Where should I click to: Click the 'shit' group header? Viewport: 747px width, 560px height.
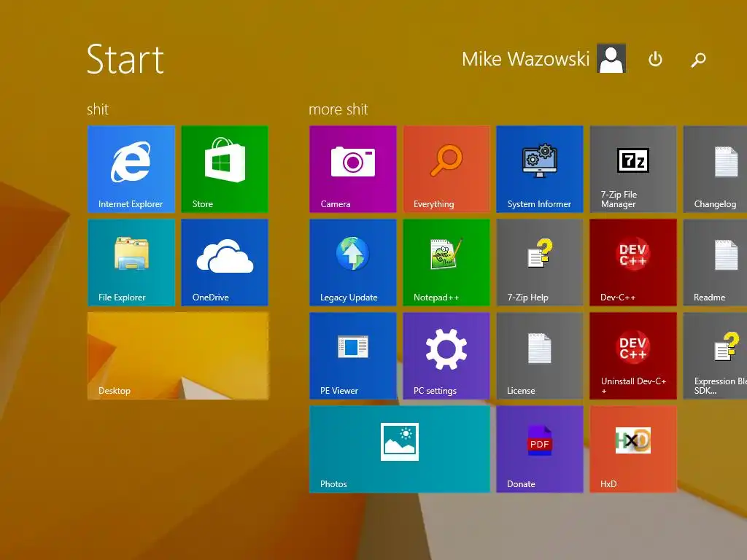click(x=98, y=109)
